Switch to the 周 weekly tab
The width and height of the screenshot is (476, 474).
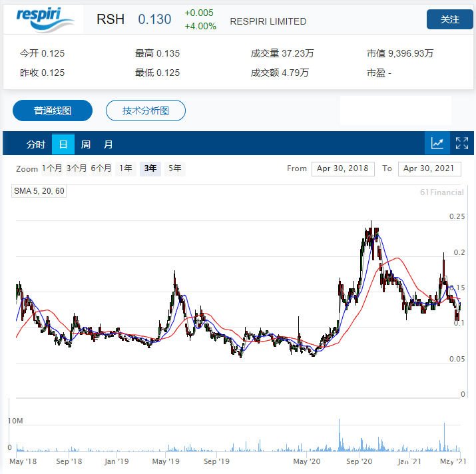(x=86, y=144)
